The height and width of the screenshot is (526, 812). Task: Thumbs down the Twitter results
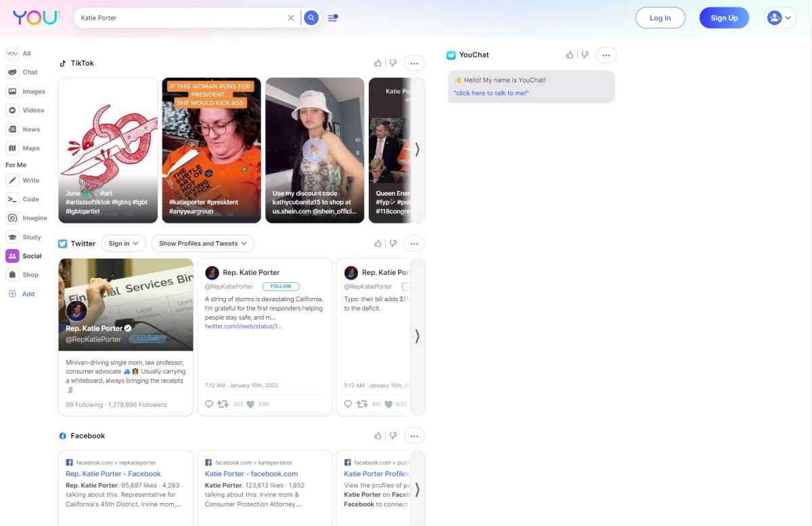click(392, 243)
